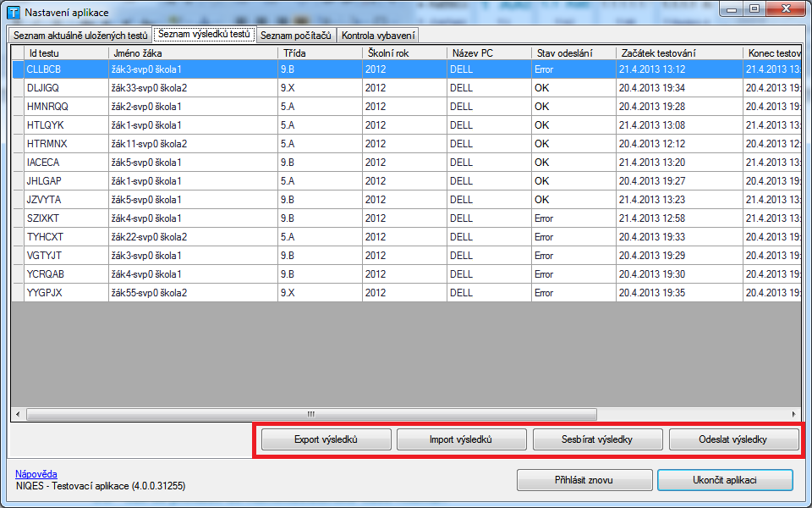Click the row header of YYGPJX row
Viewport: 812px width, 508px height.
[18, 294]
